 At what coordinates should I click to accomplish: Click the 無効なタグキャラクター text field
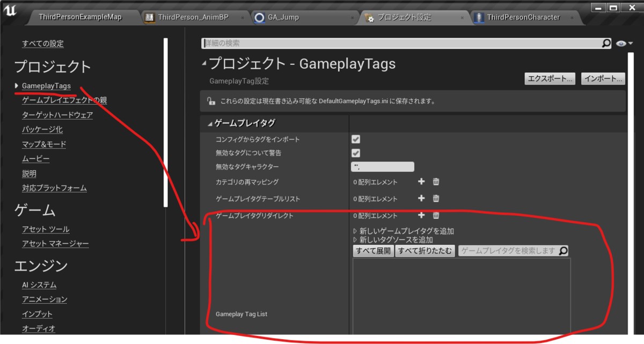(383, 167)
